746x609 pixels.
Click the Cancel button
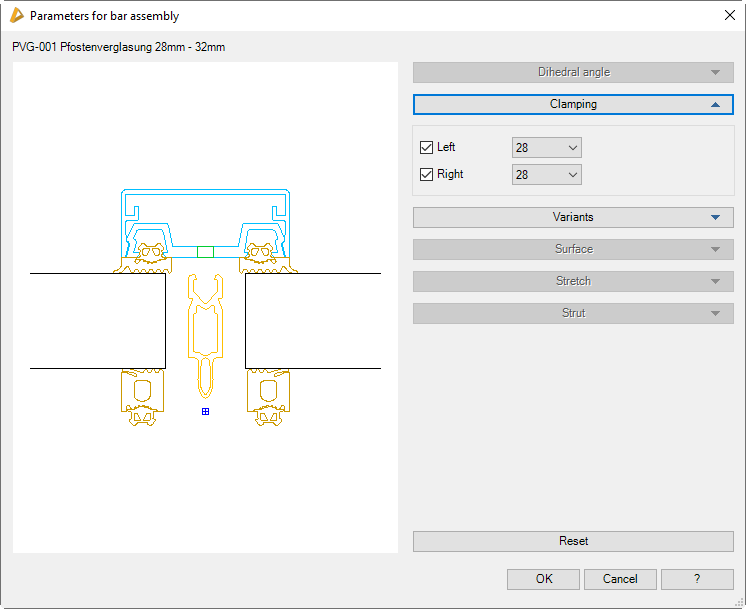(620, 579)
